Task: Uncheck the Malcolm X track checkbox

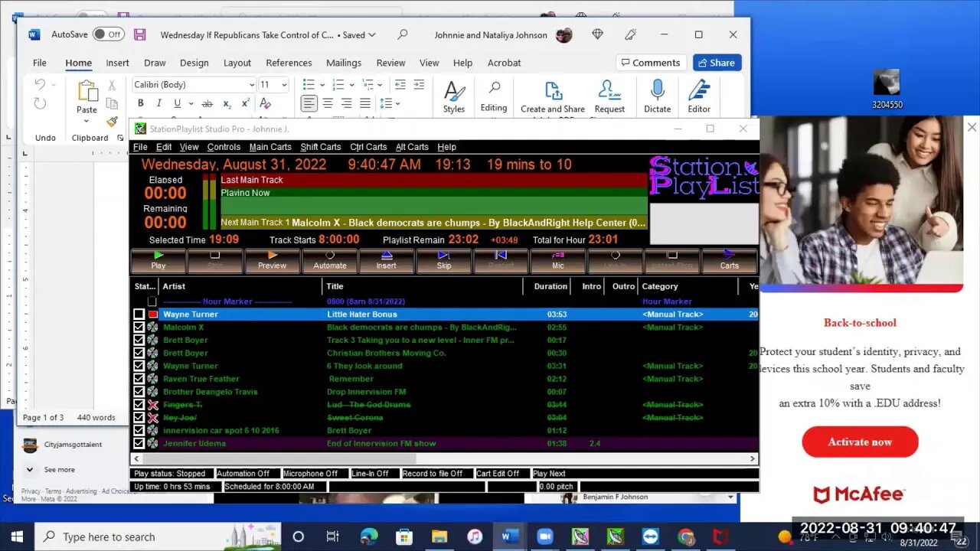Action: coord(139,328)
